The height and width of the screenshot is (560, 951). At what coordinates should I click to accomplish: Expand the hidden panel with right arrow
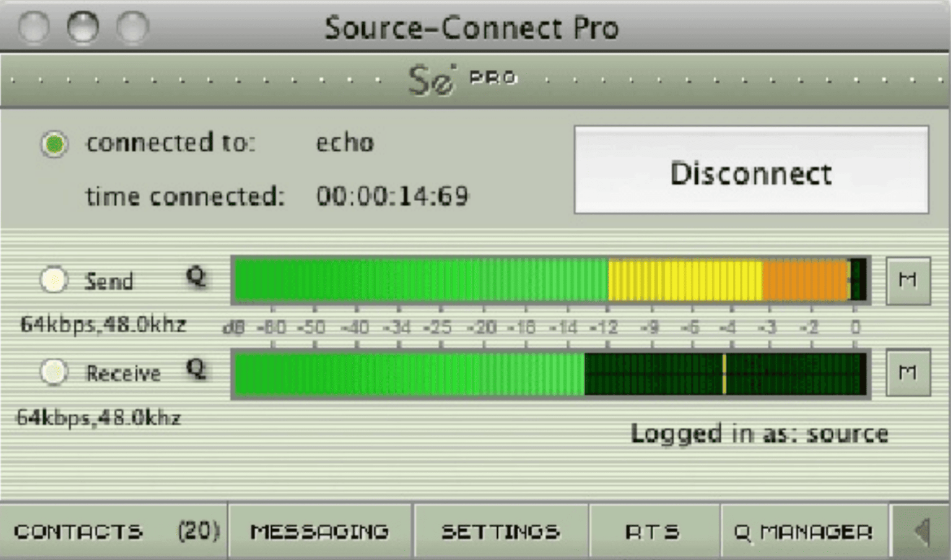pyautogui.click(x=921, y=530)
